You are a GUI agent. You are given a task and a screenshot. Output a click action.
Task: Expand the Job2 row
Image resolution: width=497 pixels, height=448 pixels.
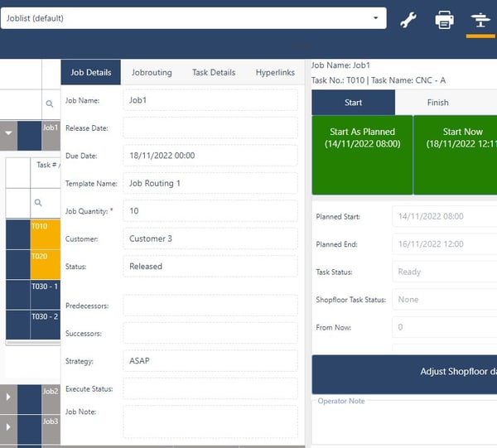point(9,397)
